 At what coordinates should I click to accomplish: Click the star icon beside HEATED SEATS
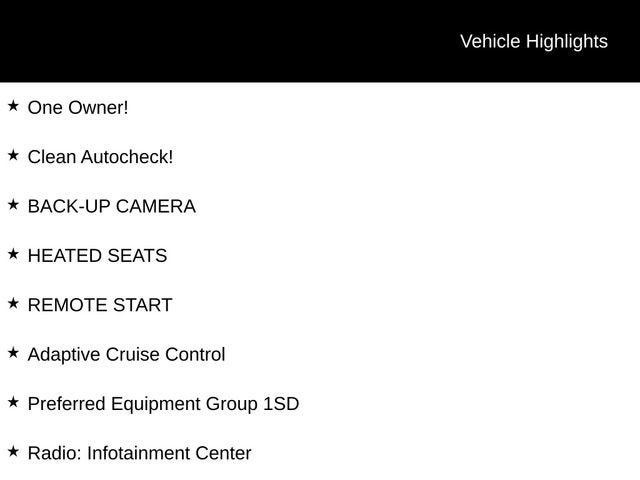tap(13, 254)
